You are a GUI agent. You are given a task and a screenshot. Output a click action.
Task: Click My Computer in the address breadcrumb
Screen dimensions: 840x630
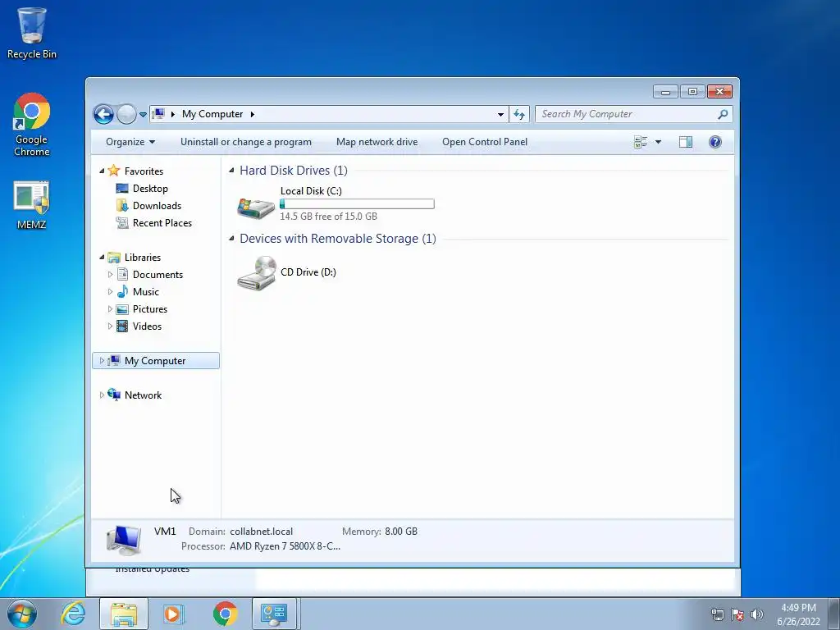point(212,114)
